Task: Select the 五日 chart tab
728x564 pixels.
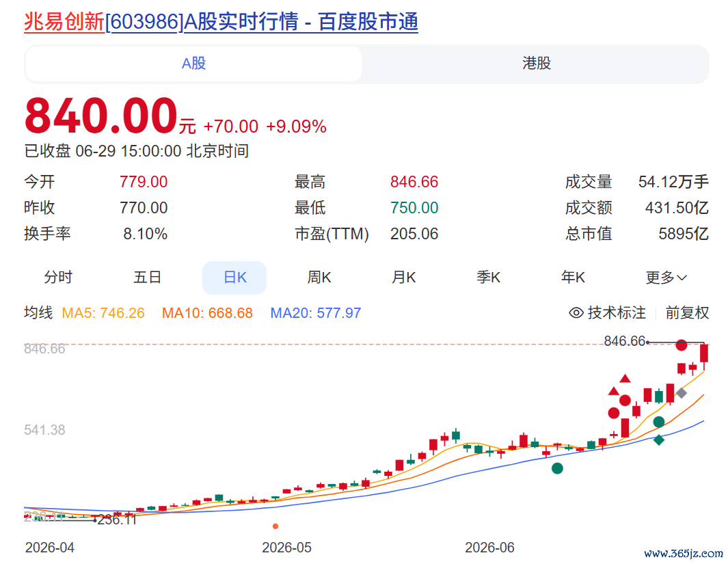Action: [147, 278]
